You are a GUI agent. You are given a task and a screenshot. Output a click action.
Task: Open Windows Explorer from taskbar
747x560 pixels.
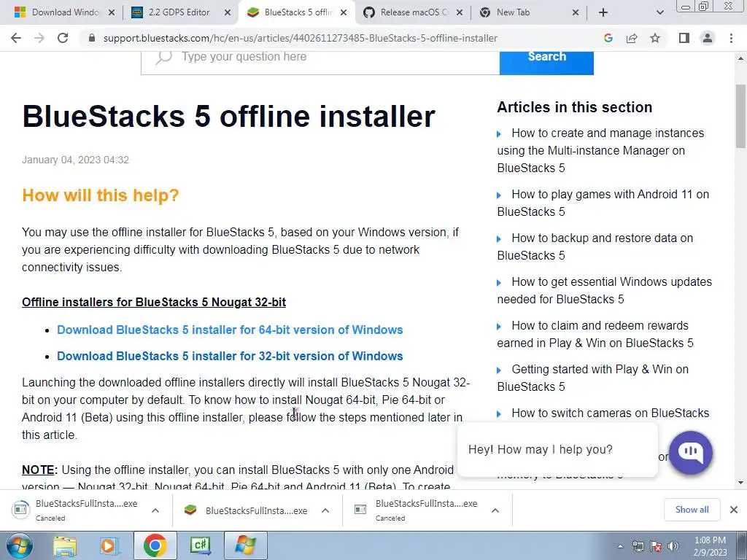(x=65, y=545)
